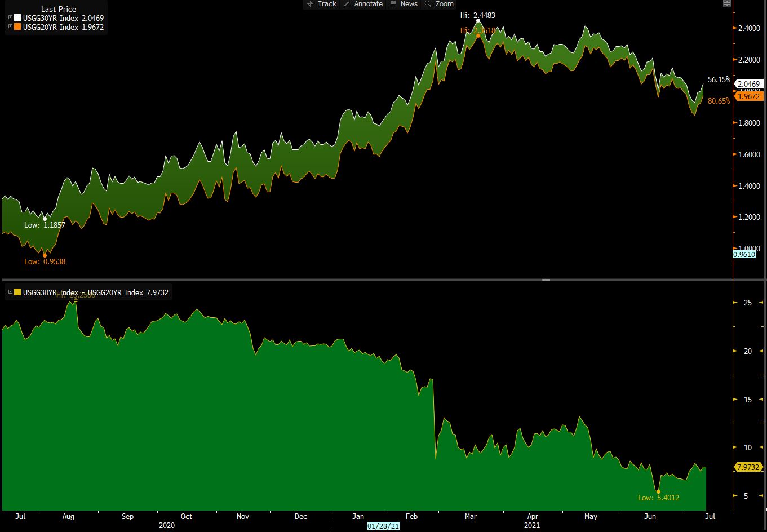Select the Zoom magnifier tool
This screenshot has width=767, height=532.
(439, 4)
